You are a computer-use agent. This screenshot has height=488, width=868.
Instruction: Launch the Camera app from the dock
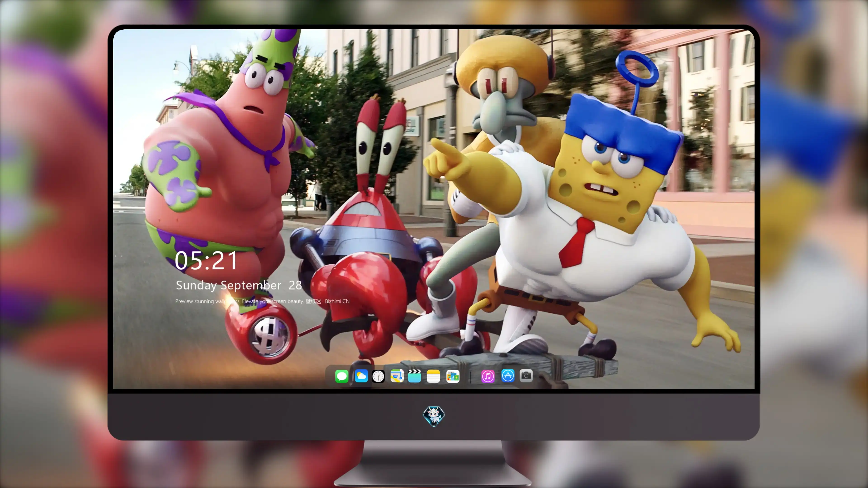(526, 375)
